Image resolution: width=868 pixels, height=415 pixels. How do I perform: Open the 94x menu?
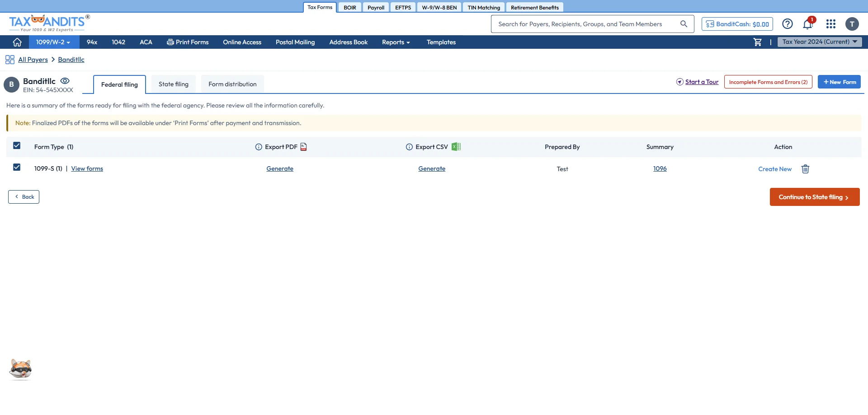pyautogui.click(x=92, y=42)
